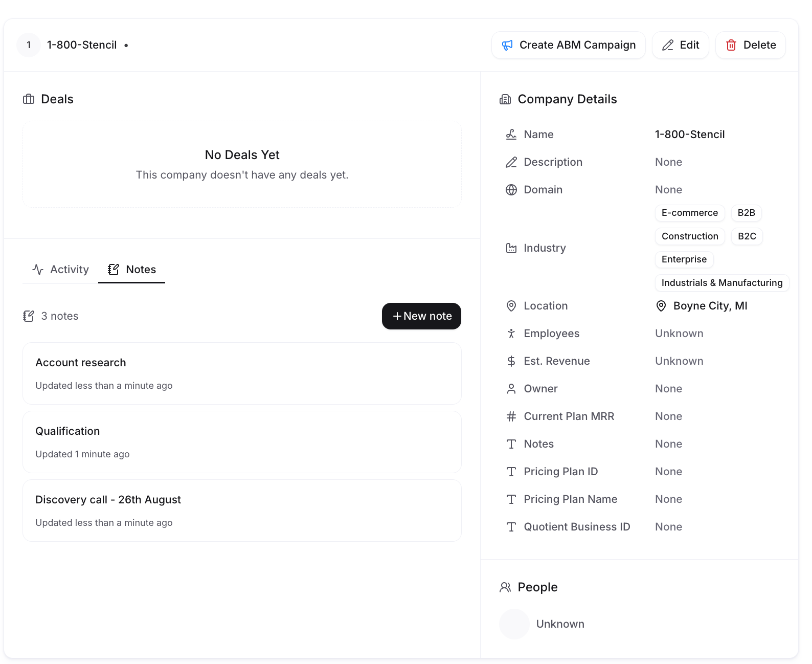The height and width of the screenshot is (664, 812).
Task: Open the Discovery call - 26th August note
Action: 242,511
